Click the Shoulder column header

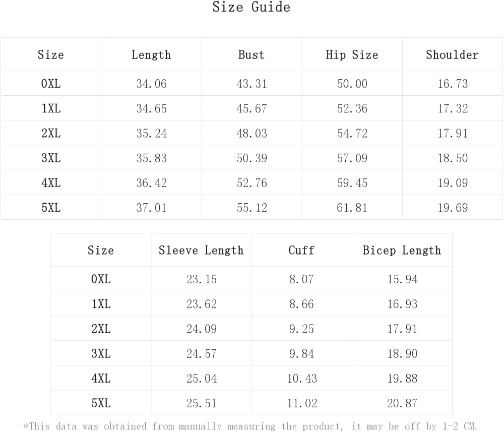point(452,55)
